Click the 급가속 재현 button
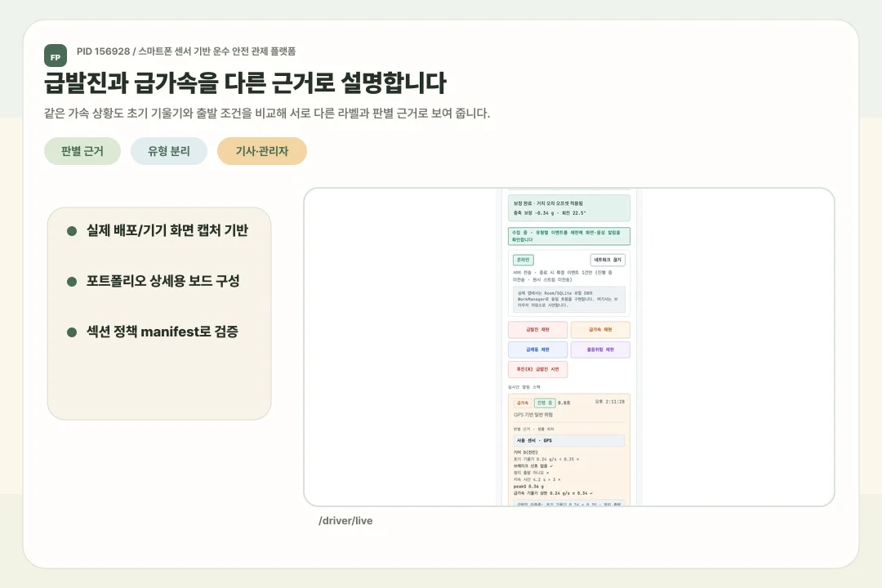882x588 pixels. 600,330
